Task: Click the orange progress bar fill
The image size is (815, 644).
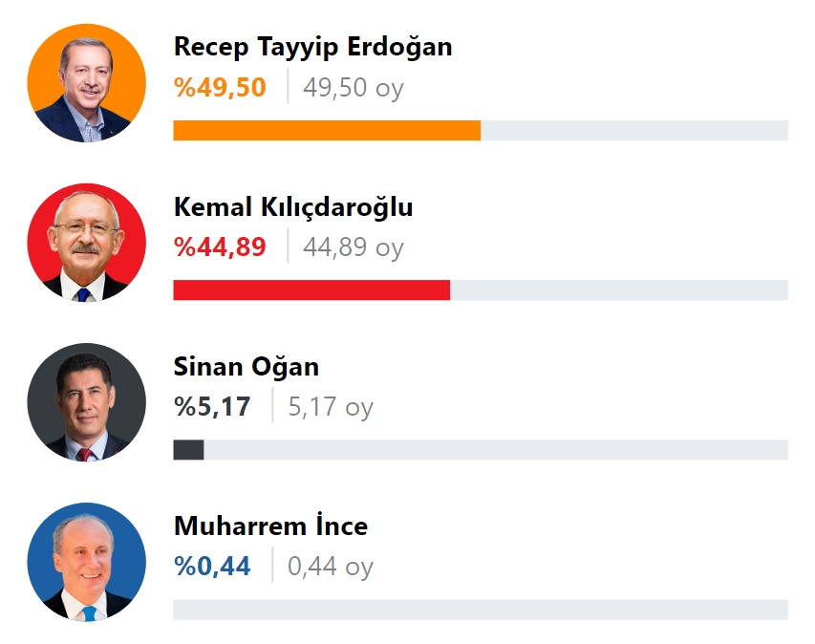Action: [x=327, y=131]
